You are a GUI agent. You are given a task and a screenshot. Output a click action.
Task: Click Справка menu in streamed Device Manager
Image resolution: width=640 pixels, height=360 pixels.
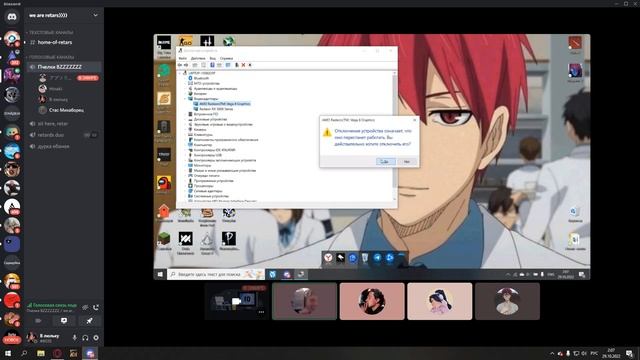click(226, 58)
